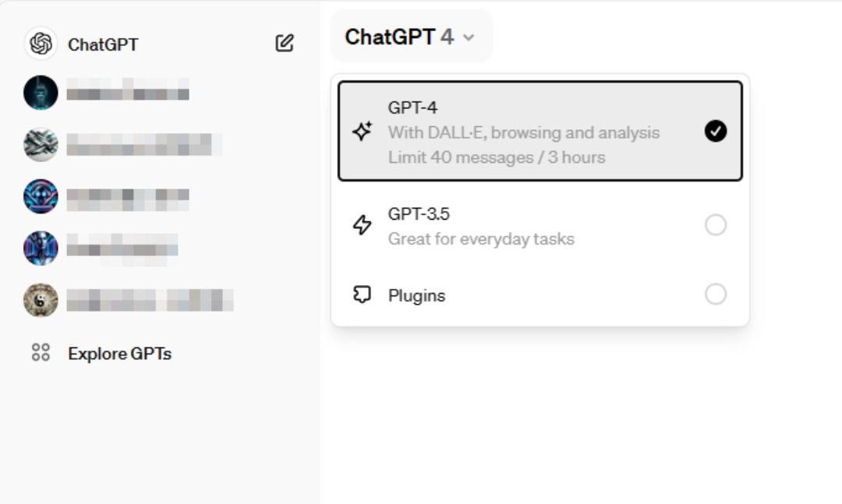Click the GPT-4 selected checkmark toggle
Viewport: 842px width, 504px height.
click(714, 131)
